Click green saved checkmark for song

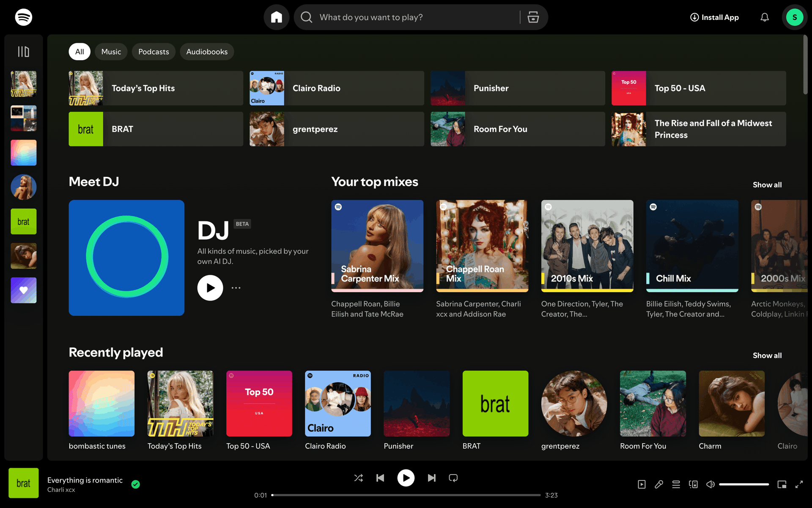point(136,484)
